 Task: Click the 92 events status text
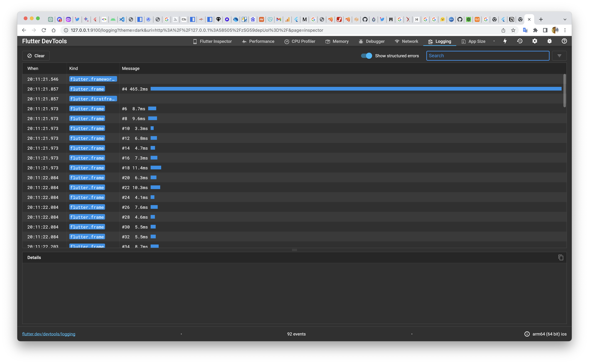tap(296, 334)
